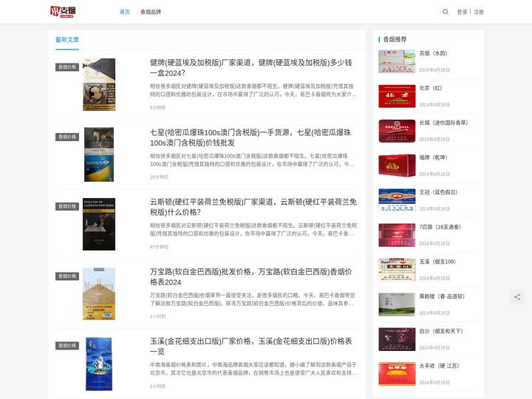Open sidebar item 黄鹤楼（春·品道软）

tap(442, 296)
